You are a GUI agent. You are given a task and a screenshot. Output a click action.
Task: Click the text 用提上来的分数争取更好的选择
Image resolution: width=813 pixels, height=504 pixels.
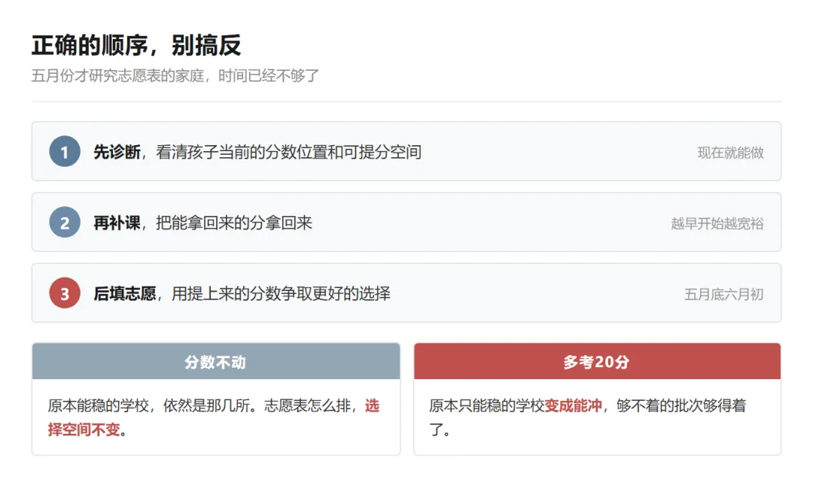[x=281, y=294]
